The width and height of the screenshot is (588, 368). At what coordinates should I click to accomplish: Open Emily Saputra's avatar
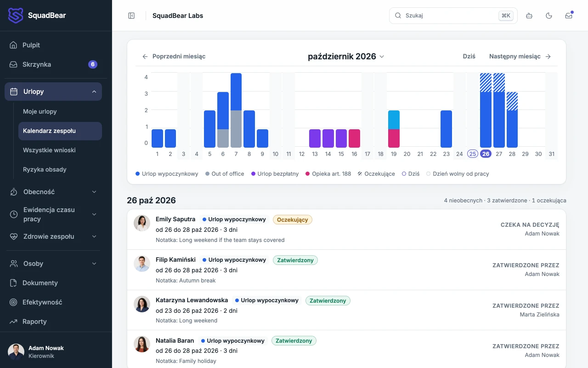142,223
